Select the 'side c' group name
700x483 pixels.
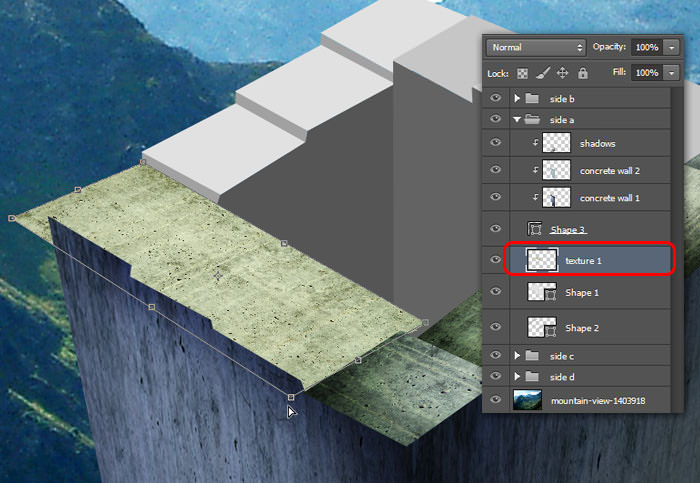(562, 356)
